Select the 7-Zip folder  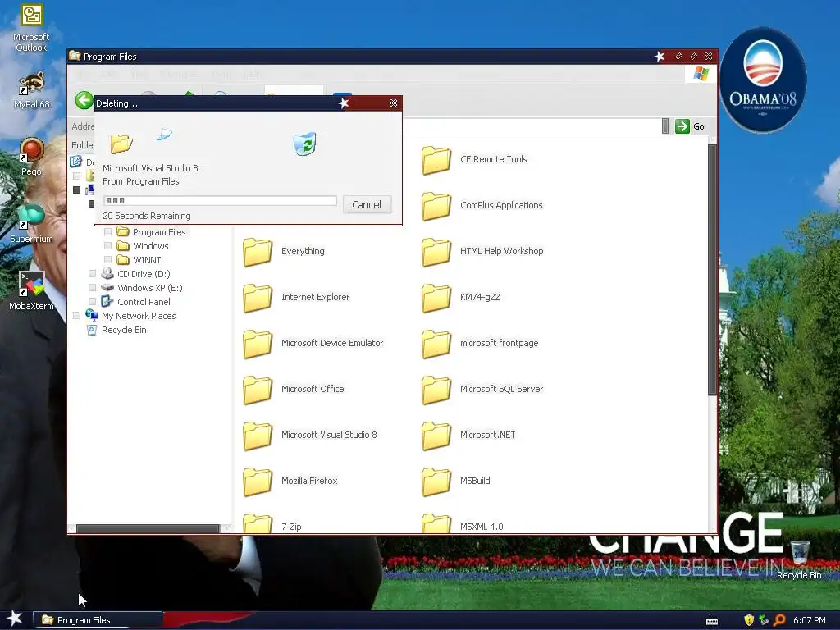(272, 523)
